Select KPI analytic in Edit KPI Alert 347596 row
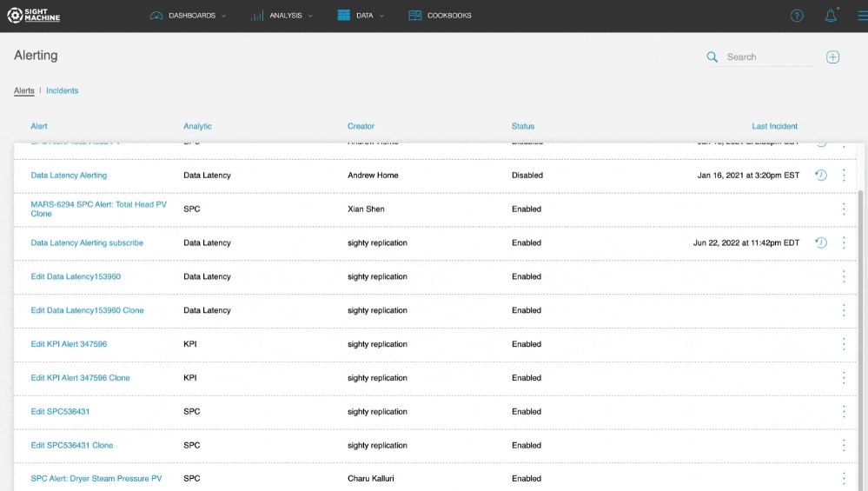 click(190, 344)
